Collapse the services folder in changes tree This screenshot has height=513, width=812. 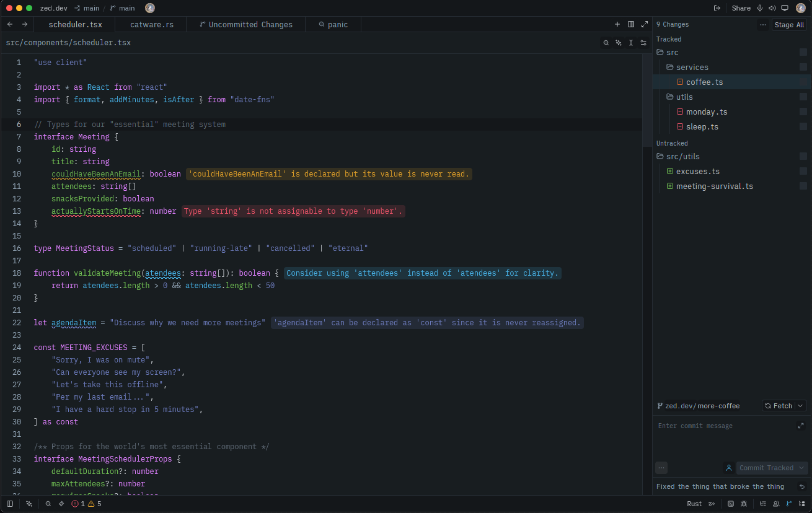pos(687,67)
